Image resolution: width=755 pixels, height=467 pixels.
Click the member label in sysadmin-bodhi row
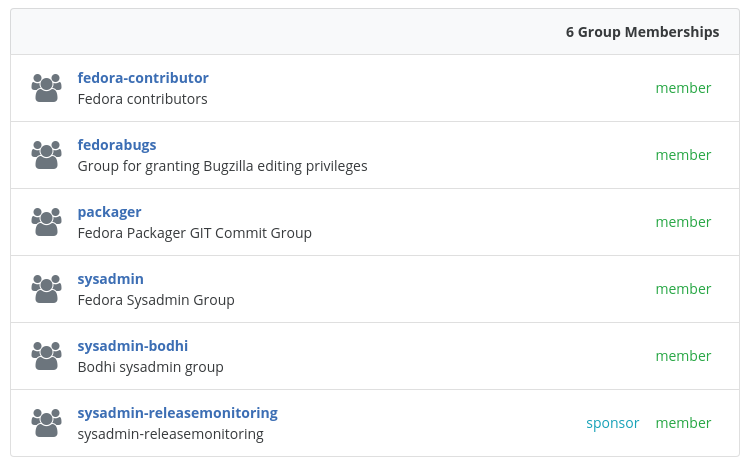[x=683, y=355]
